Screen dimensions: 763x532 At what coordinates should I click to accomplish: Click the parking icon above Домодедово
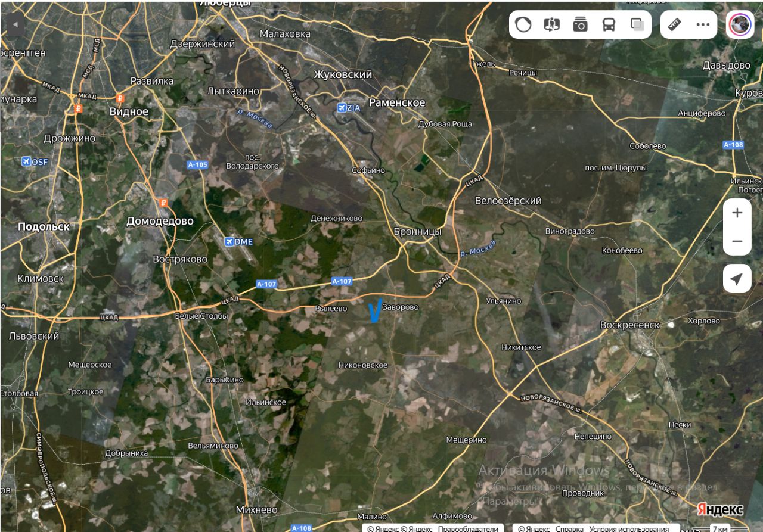click(x=163, y=203)
